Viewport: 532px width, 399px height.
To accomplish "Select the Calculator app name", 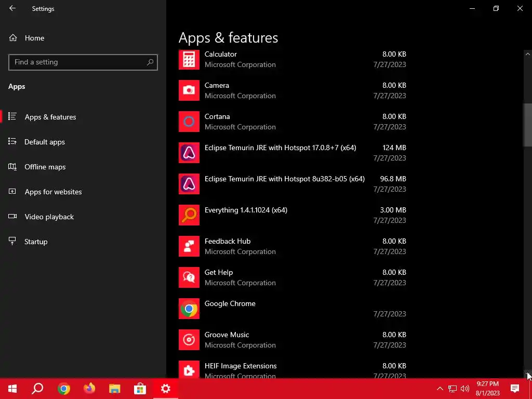I will (x=220, y=54).
